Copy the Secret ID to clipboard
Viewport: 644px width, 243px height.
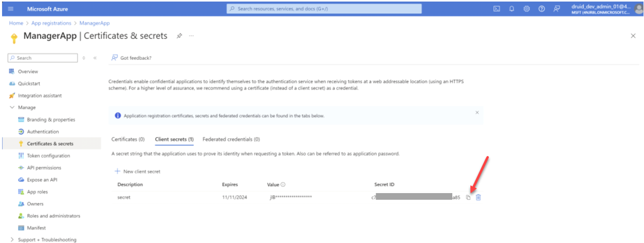pos(468,197)
